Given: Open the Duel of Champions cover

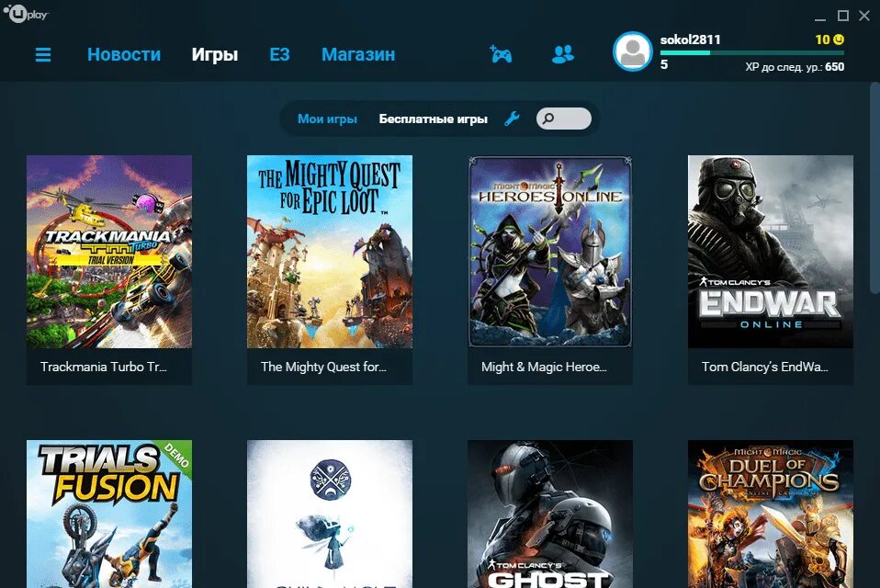Looking at the screenshot, I should 771,514.
